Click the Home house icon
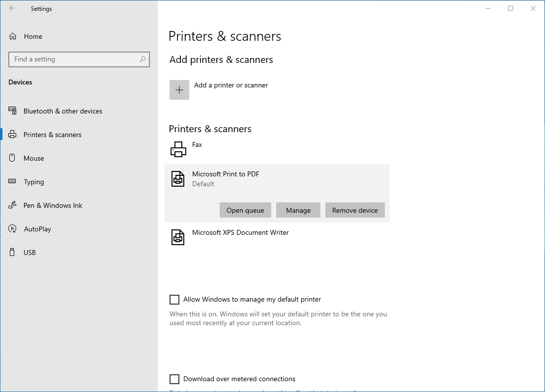545x392 pixels. [13, 36]
